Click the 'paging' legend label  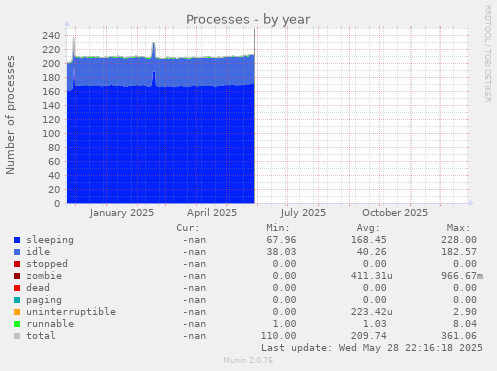tap(44, 300)
